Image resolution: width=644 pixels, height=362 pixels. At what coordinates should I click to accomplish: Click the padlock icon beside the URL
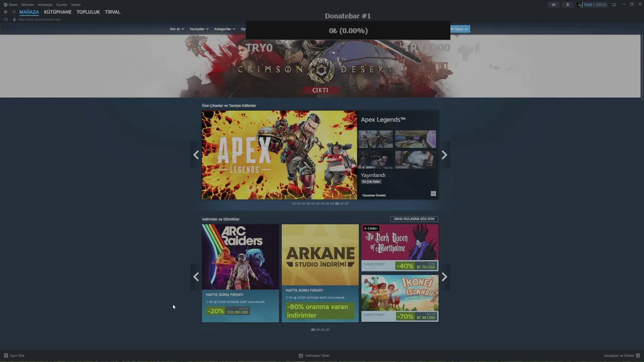pyautogui.click(x=14, y=19)
